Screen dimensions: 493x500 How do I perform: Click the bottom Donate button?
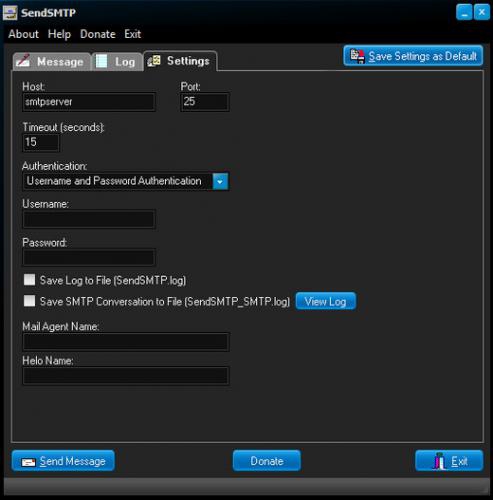click(267, 461)
